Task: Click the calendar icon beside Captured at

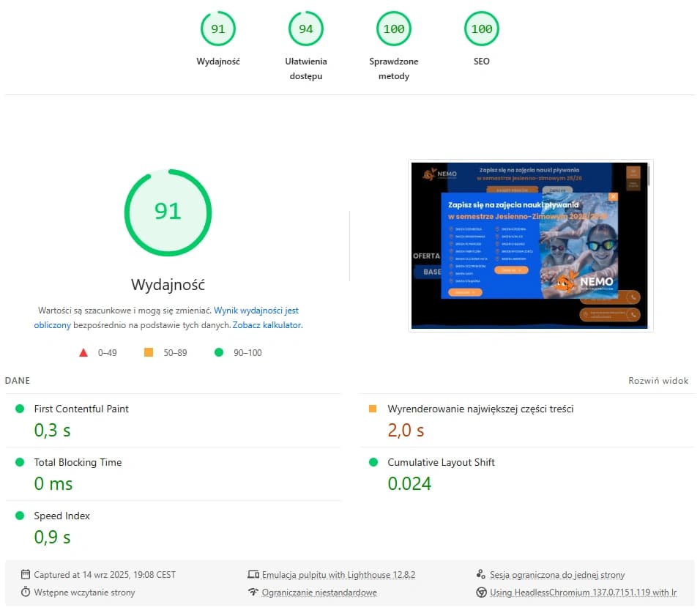Action: (x=26, y=575)
